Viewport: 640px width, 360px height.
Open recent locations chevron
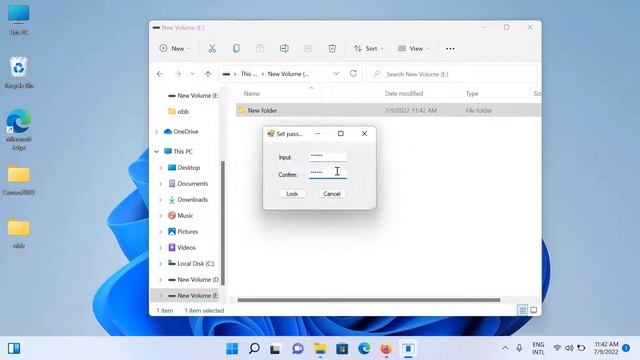[192, 74]
